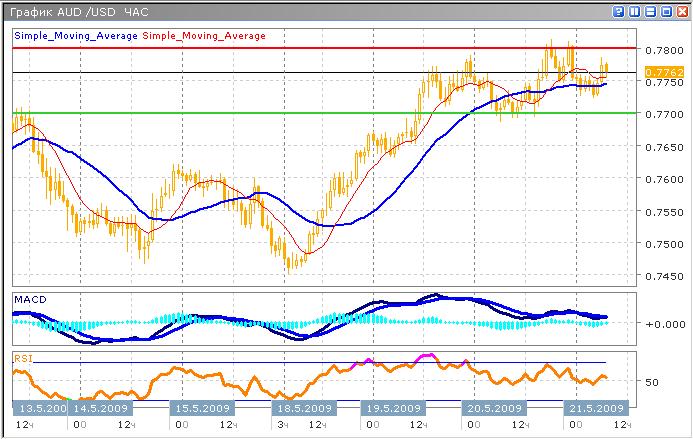The width and height of the screenshot is (693, 439).
Task: Click the orange current price tag 0.7762
Action: [x=663, y=72]
